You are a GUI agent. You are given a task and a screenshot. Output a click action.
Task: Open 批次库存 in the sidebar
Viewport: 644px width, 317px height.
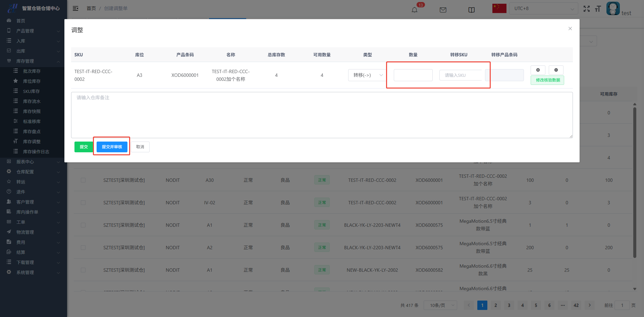tap(32, 71)
